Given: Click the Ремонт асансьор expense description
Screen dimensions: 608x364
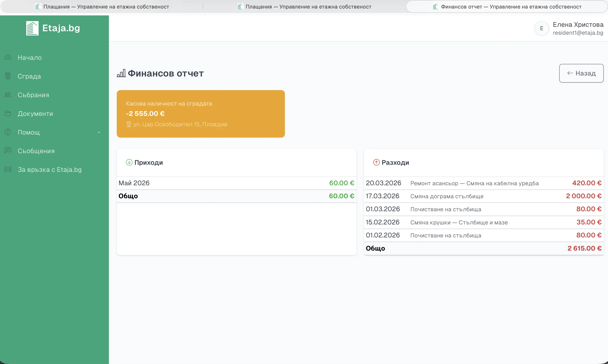Looking at the screenshot, I should (x=474, y=183).
